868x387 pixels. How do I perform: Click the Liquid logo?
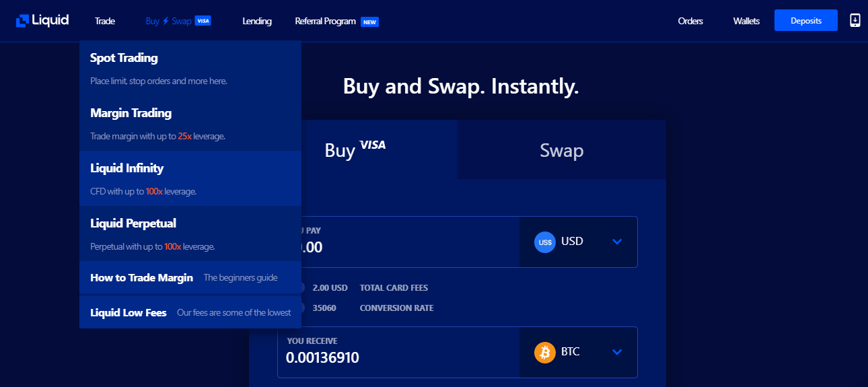(x=42, y=20)
